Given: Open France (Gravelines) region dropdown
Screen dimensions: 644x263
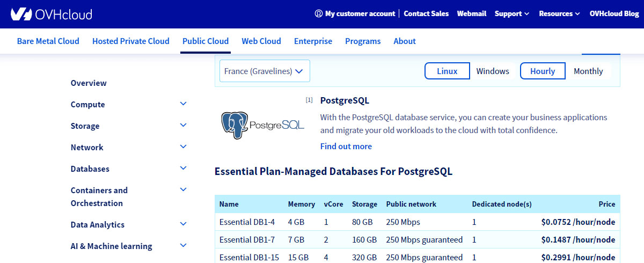Looking at the screenshot, I should coord(265,71).
